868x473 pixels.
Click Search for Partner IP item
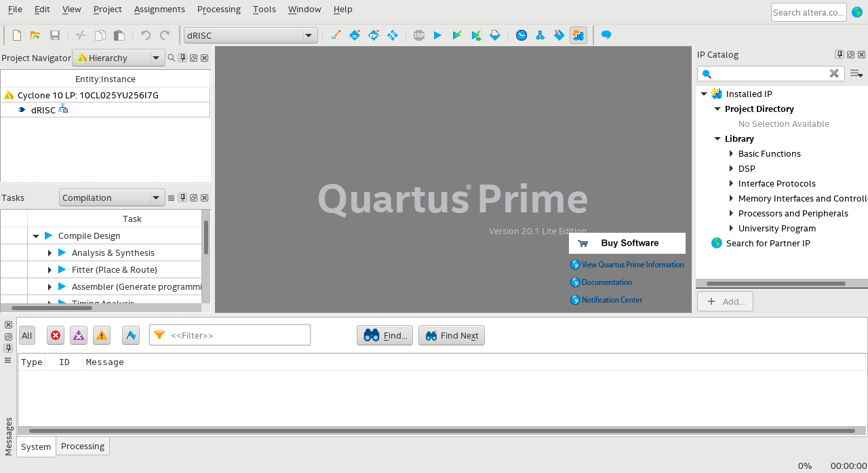pyautogui.click(x=768, y=244)
